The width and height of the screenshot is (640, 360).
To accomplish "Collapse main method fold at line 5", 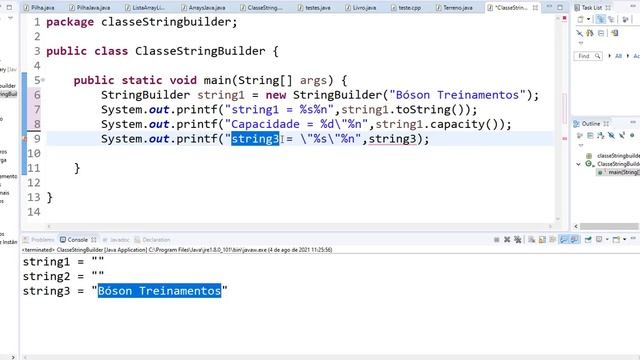I will tap(43, 80).
